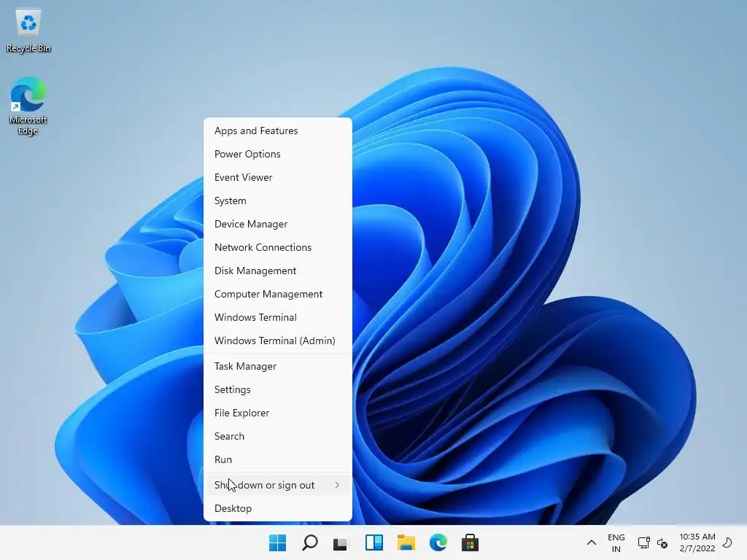Open the network status tray icon

tap(643, 542)
